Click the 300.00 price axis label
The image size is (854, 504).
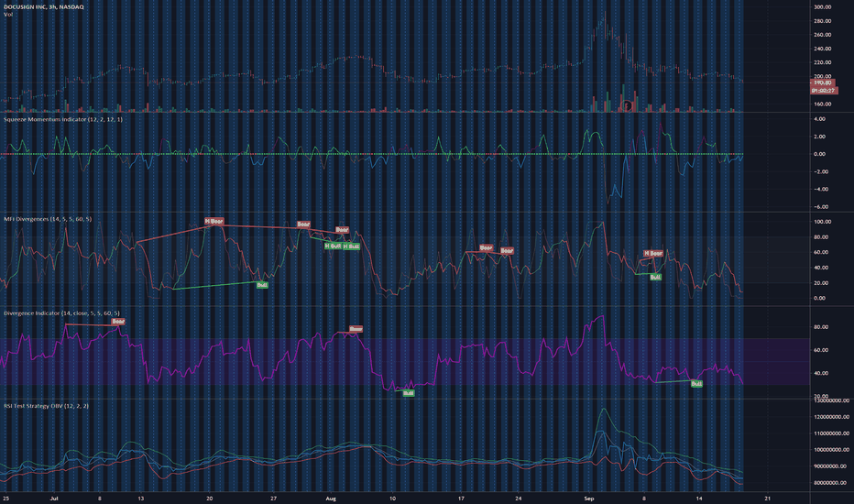point(823,7)
